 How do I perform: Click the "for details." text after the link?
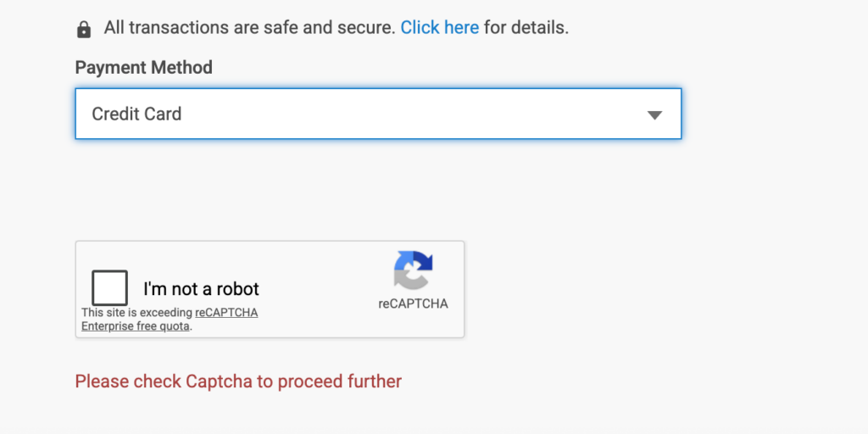[x=526, y=27]
